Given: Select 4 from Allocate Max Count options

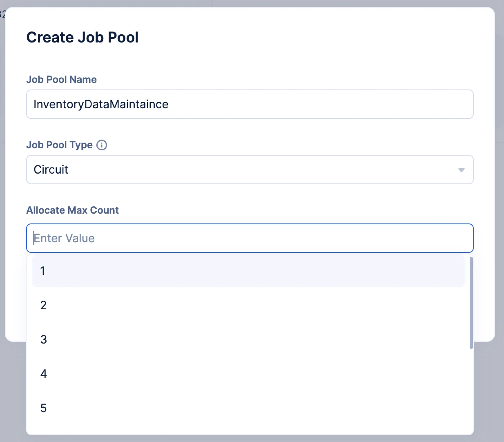Looking at the screenshot, I should (x=248, y=374).
